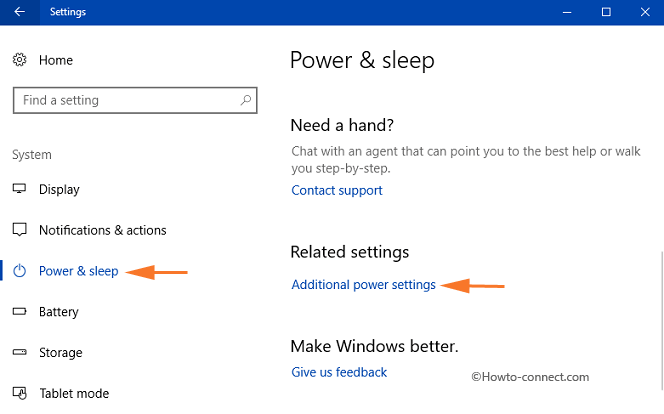Open the Contact support link

[337, 190]
